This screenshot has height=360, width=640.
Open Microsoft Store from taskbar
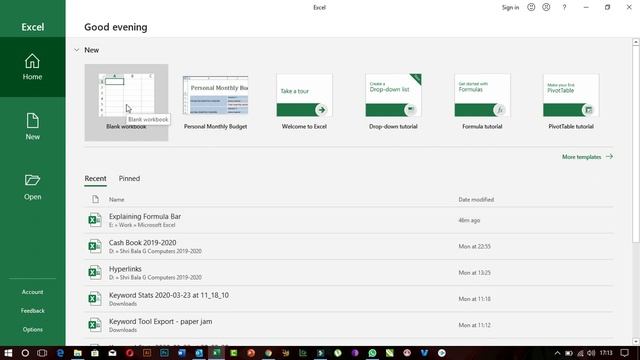point(95,353)
